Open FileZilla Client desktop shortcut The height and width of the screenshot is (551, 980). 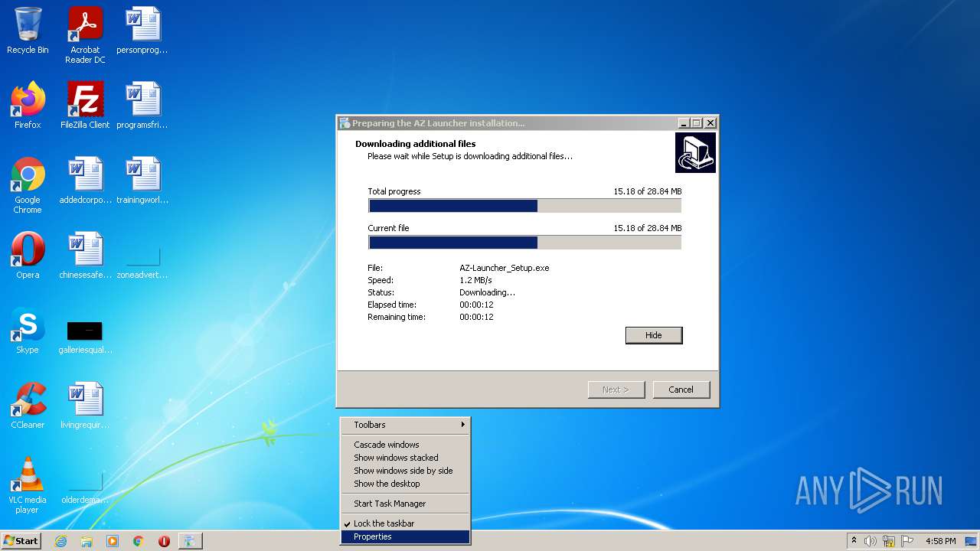85,106
